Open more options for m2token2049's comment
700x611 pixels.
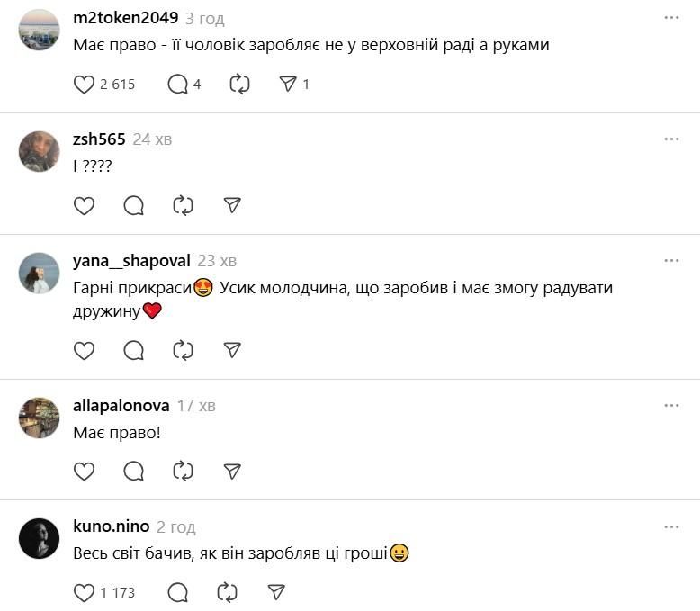[671, 18]
